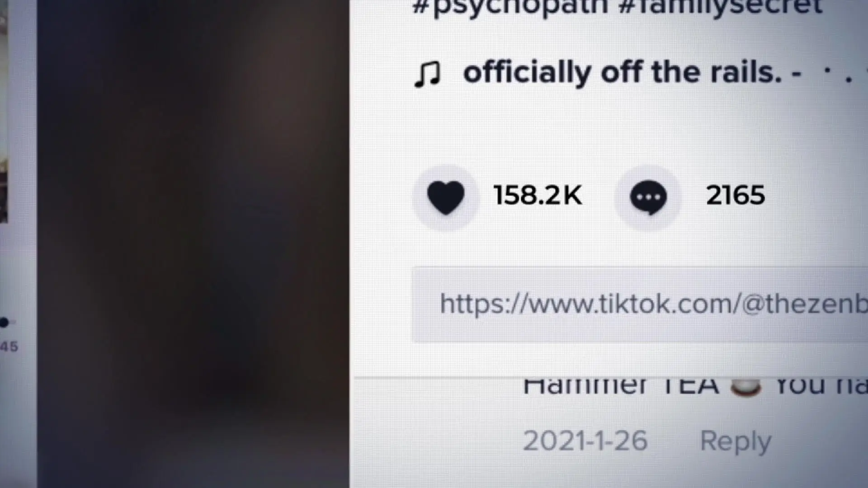Click the '@thezenb' username in the URL

pos(805,304)
